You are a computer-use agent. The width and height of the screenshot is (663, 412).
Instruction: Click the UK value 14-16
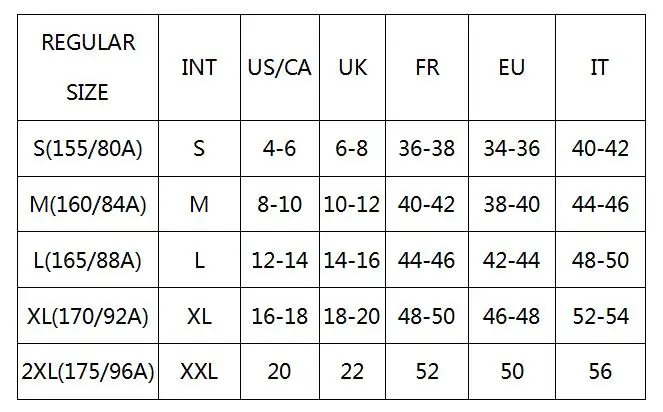coord(353,260)
